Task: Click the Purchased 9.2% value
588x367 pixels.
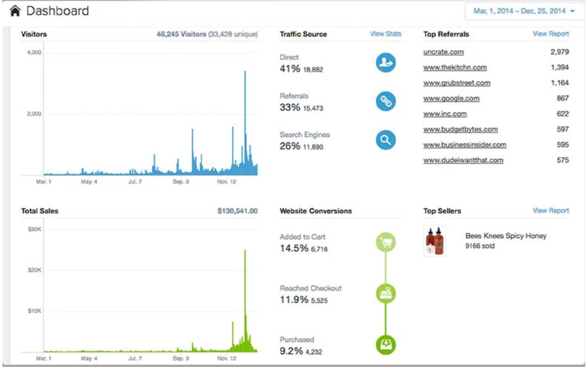Action: 291,351
